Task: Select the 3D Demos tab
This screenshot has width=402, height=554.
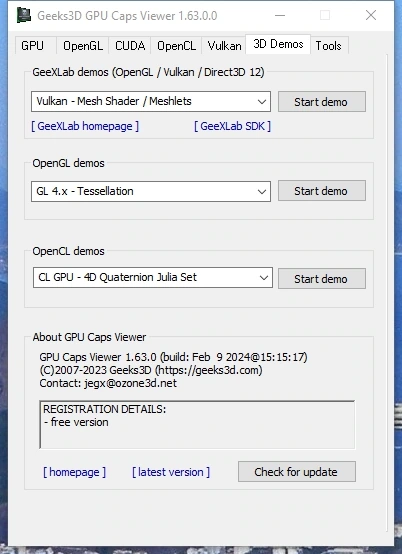Action: pyautogui.click(x=278, y=44)
